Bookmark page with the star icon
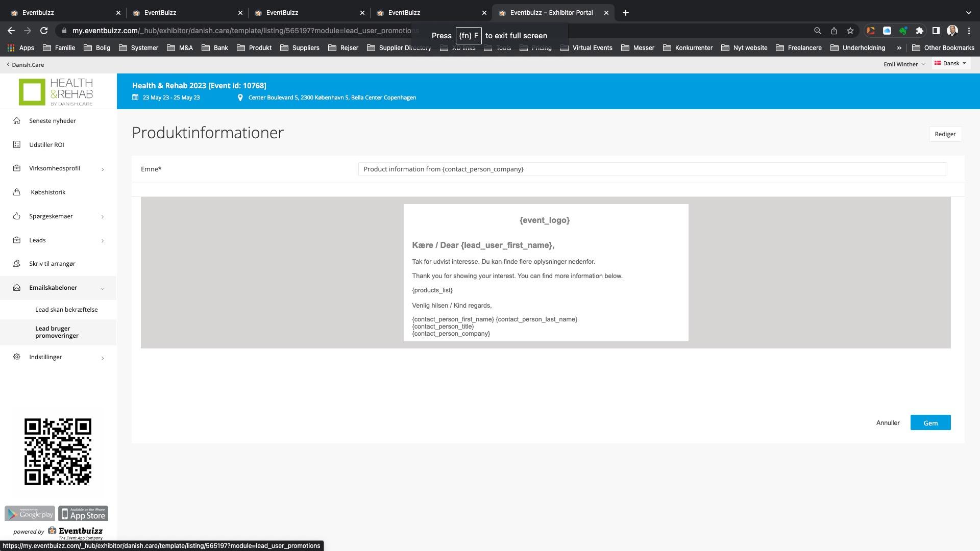980x551 pixels. tap(850, 31)
